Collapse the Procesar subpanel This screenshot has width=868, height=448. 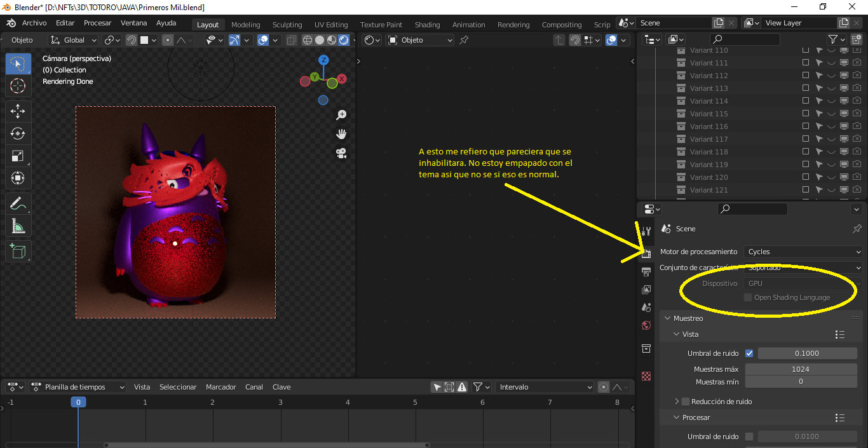coord(677,417)
